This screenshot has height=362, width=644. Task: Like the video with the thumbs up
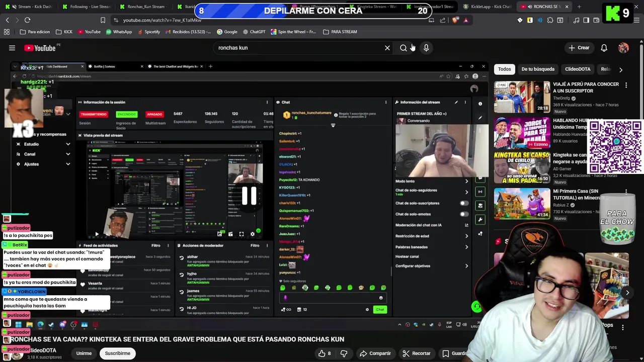(325, 353)
